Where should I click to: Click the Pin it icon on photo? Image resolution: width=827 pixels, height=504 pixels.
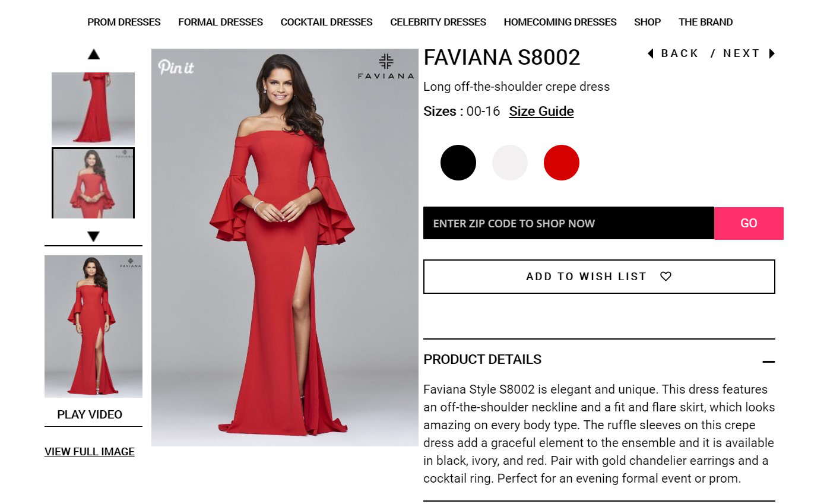tap(176, 67)
